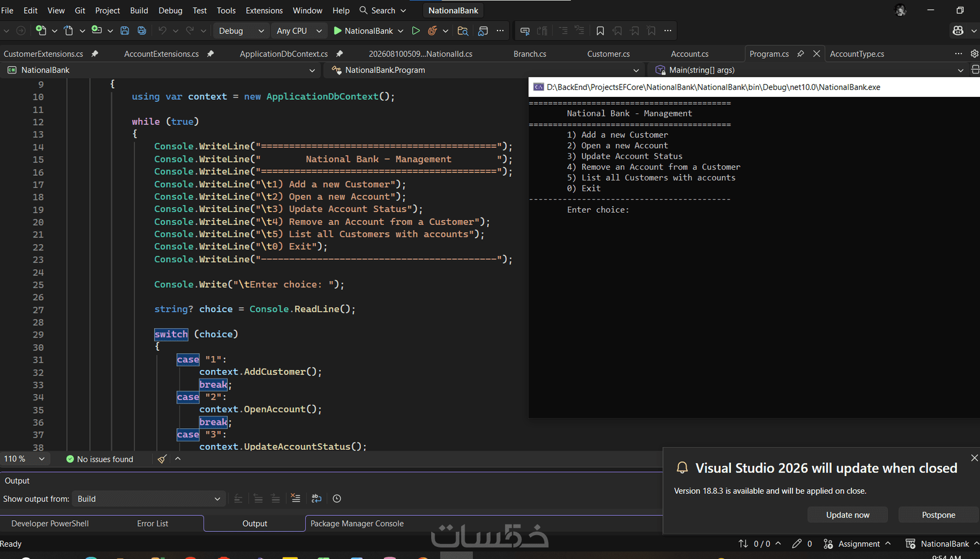Click the Update now button

tap(847, 515)
